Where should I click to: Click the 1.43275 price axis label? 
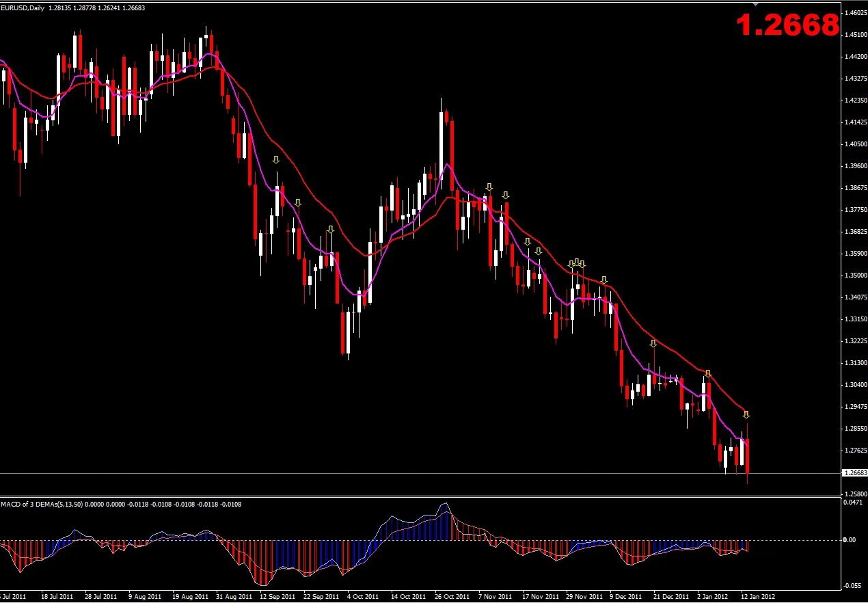tap(855, 79)
